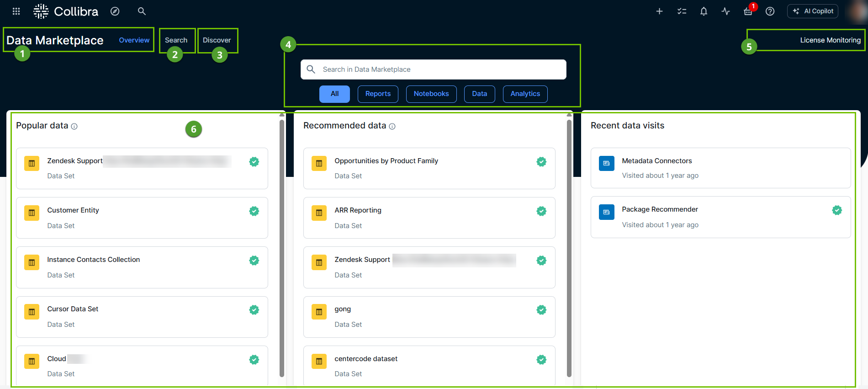Select the Data filter
This screenshot has height=389, width=868.
coord(479,94)
